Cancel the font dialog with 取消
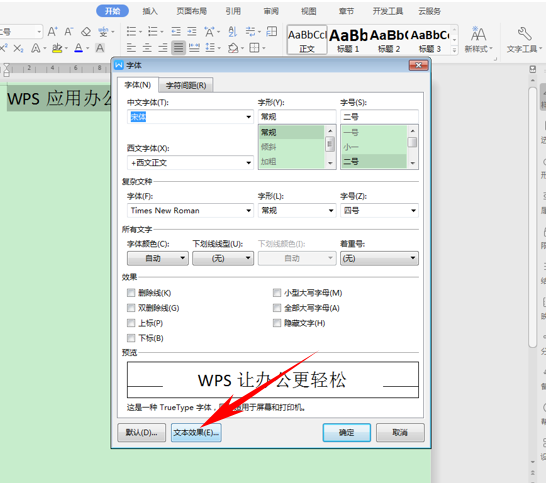 (x=400, y=433)
